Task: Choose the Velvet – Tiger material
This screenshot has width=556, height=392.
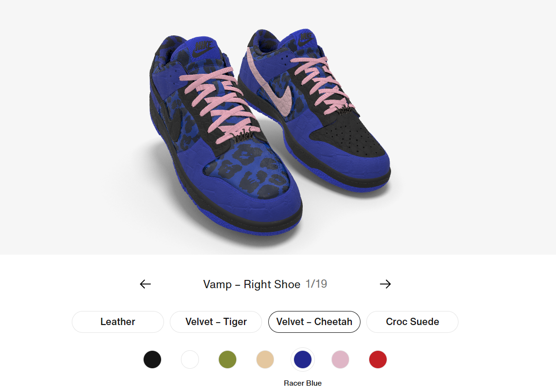Action: click(216, 322)
